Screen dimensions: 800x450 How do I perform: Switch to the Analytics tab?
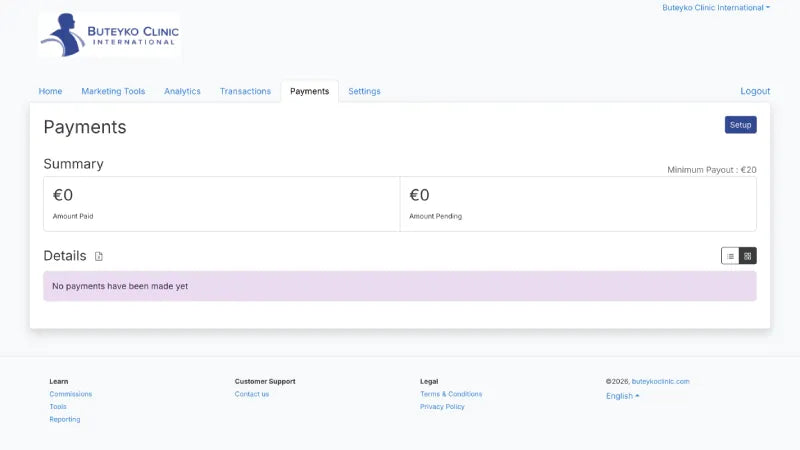click(182, 91)
